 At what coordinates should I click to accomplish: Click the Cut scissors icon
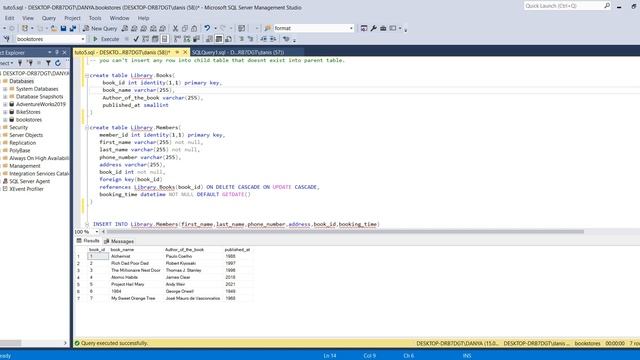[x=175, y=28]
